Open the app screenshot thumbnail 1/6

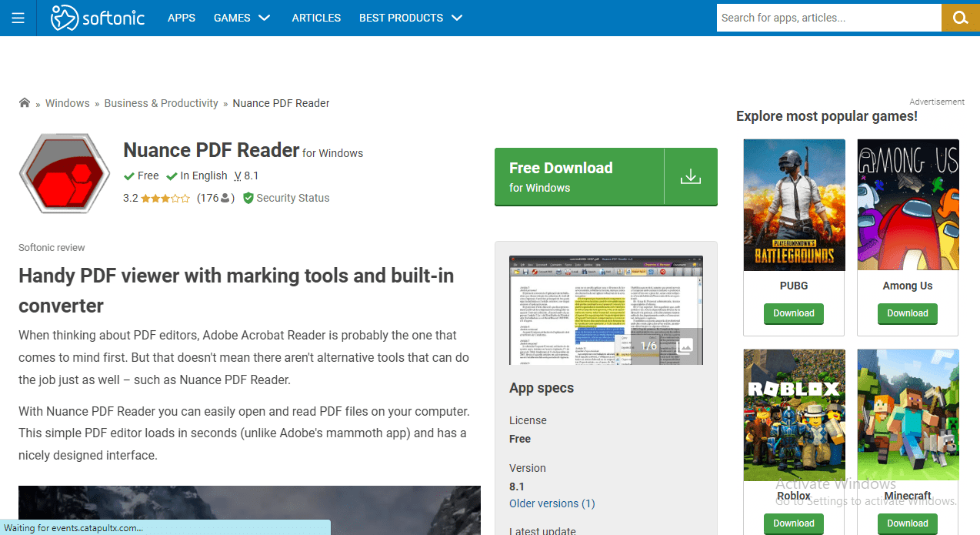point(606,310)
